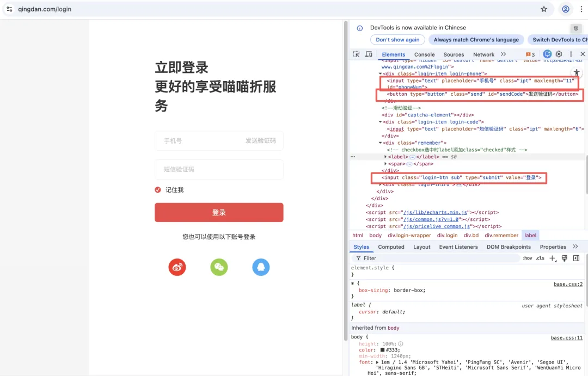Screen dimensions: 588x376
Task: Click the blue AI assistance icon
Action: (547, 54)
